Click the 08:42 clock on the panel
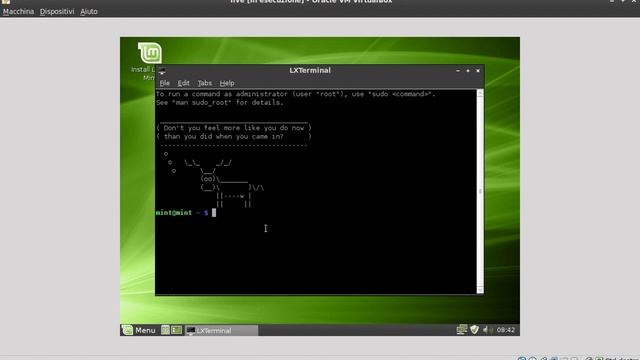The height and width of the screenshot is (360, 640). tap(506, 330)
